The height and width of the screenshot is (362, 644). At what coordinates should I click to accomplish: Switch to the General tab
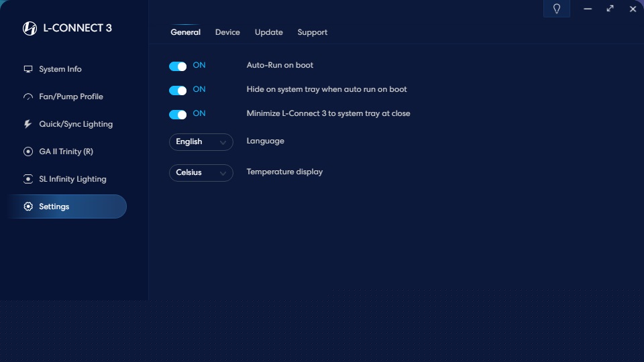click(x=186, y=32)
